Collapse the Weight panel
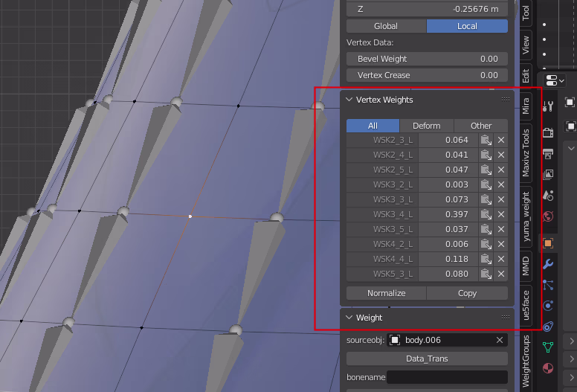The image size is (577, 392). point(349,318)
